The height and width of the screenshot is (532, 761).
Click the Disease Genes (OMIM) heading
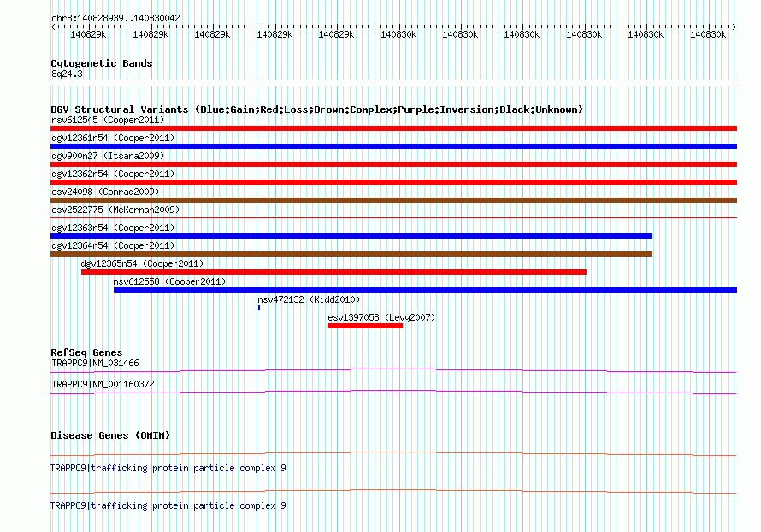(110, 435)
